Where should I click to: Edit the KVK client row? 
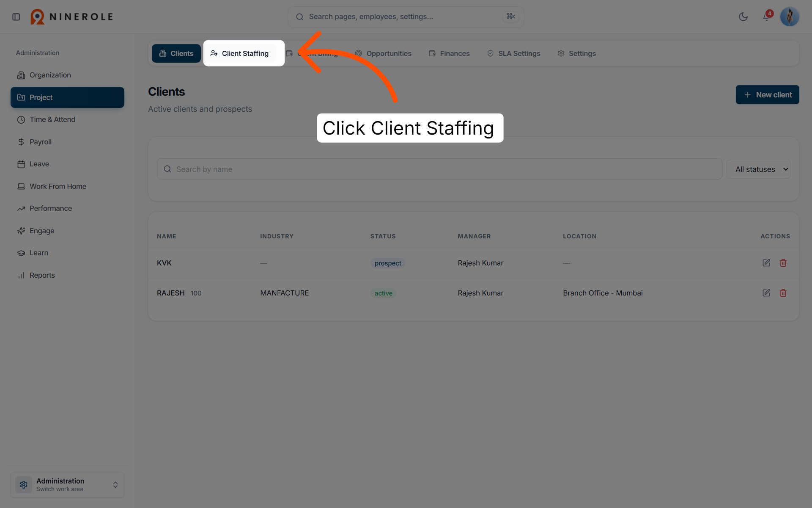[x=766, y=263]
